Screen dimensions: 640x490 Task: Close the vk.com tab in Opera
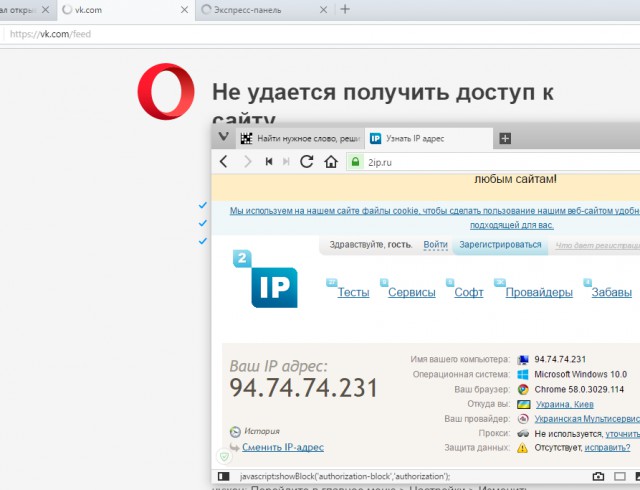(184, 9)
